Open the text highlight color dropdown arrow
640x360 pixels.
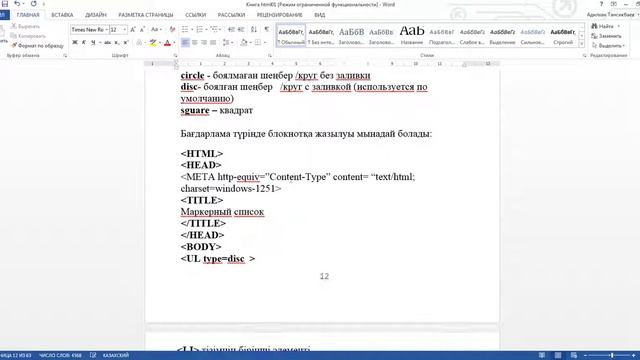(x=160, y=42)
